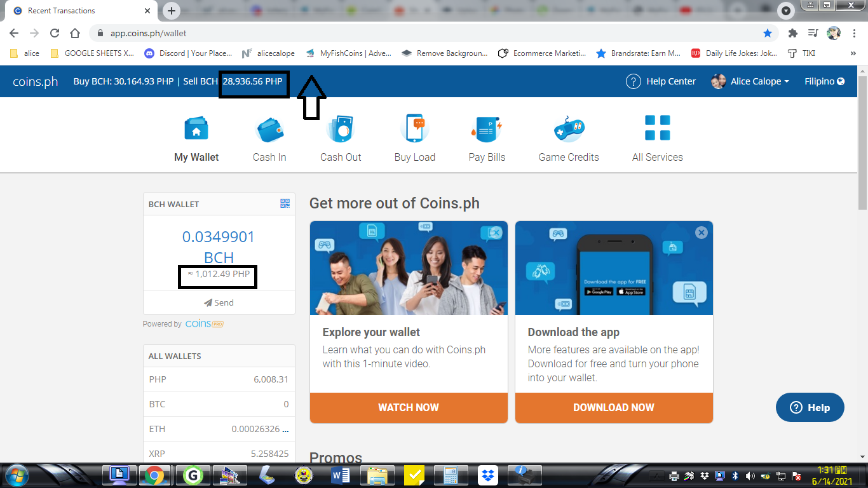Click Send in the BCH wallet
This screenshot has height=488, width=868.
(219, 302)
